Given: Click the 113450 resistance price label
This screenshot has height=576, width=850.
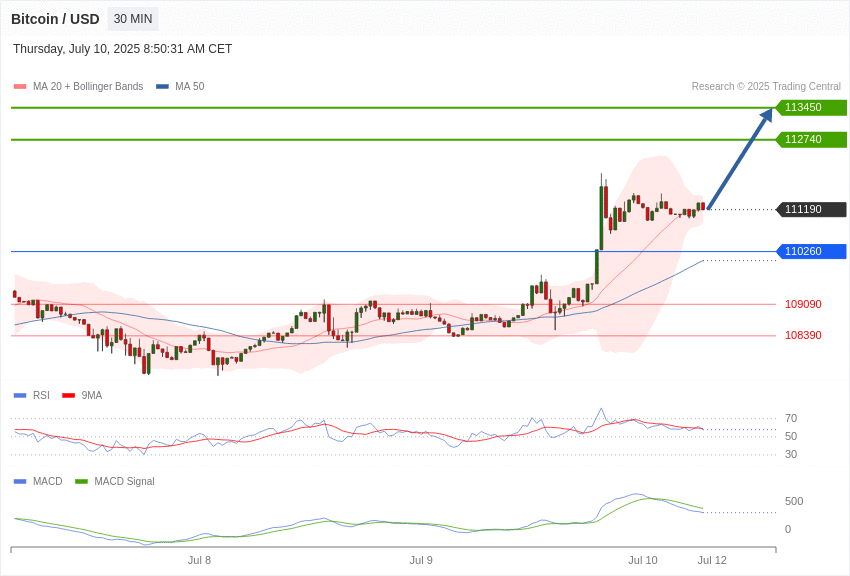Looking at the screenshot, I should pos(811,107).
